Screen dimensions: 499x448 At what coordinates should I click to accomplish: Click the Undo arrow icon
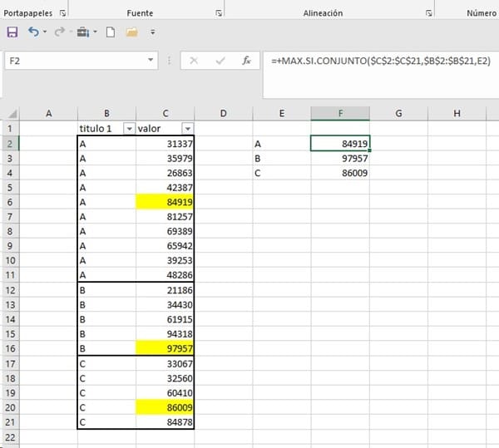coord(33,32)
